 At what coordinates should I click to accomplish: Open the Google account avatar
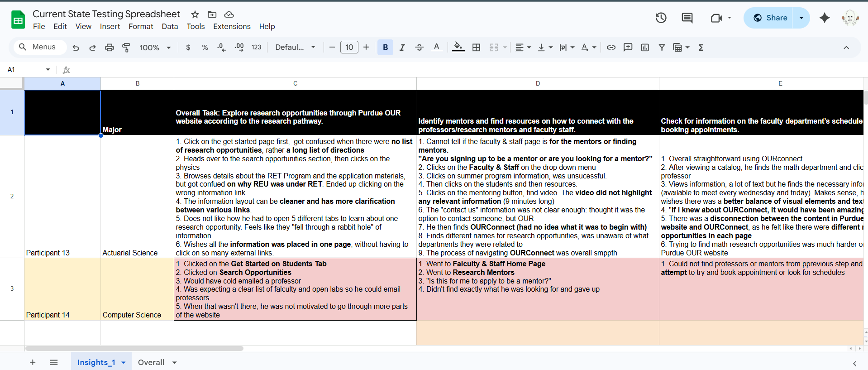[x=850, y=18]
